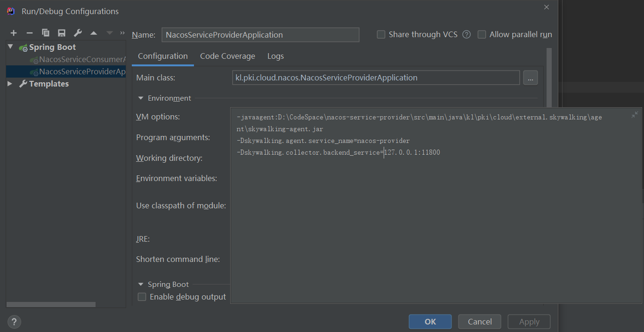Image resolution: width=644 pixels, height=332 pixels.
Task: Click the service_name=nacos-provider line
Action: coord(323,141)
